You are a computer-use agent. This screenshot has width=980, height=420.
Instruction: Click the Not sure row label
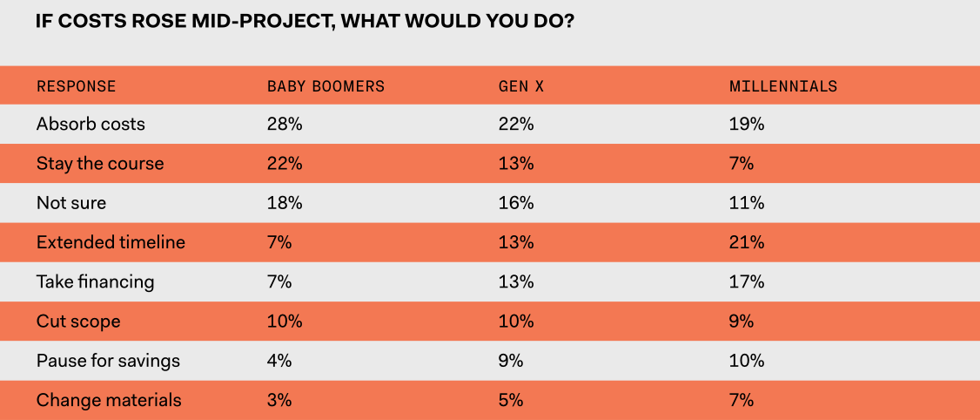[71, 203]
